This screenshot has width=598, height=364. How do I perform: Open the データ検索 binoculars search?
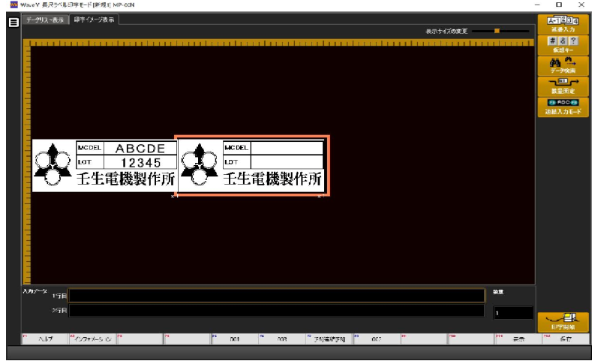tap(563, 65)
